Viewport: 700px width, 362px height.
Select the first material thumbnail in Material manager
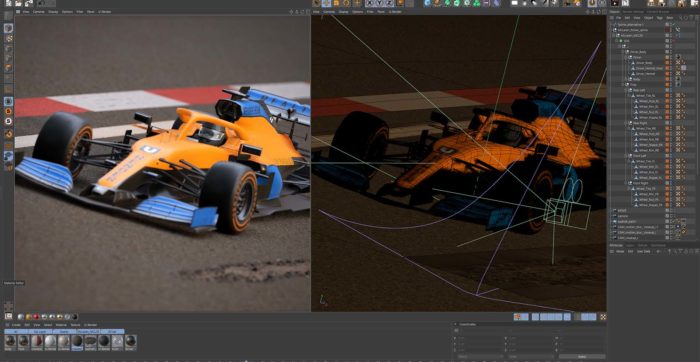click(10, 341)
